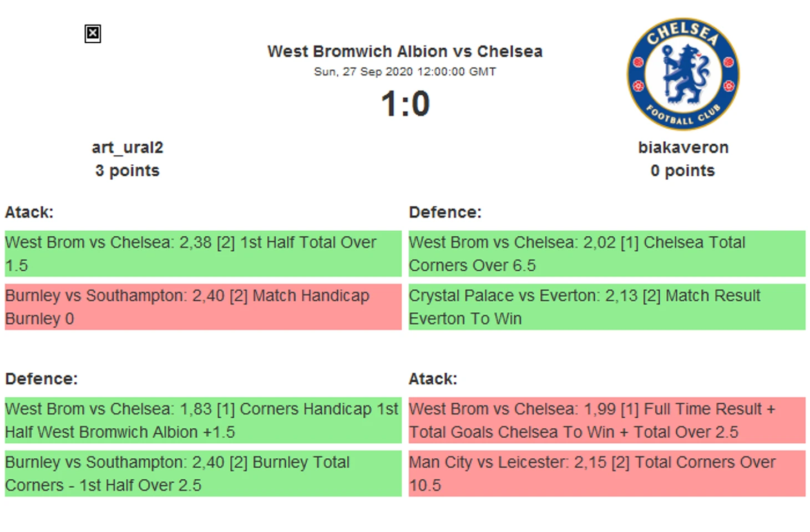Click the Chelsea Total Corners Over 6.5 bet

pos(607,254)
